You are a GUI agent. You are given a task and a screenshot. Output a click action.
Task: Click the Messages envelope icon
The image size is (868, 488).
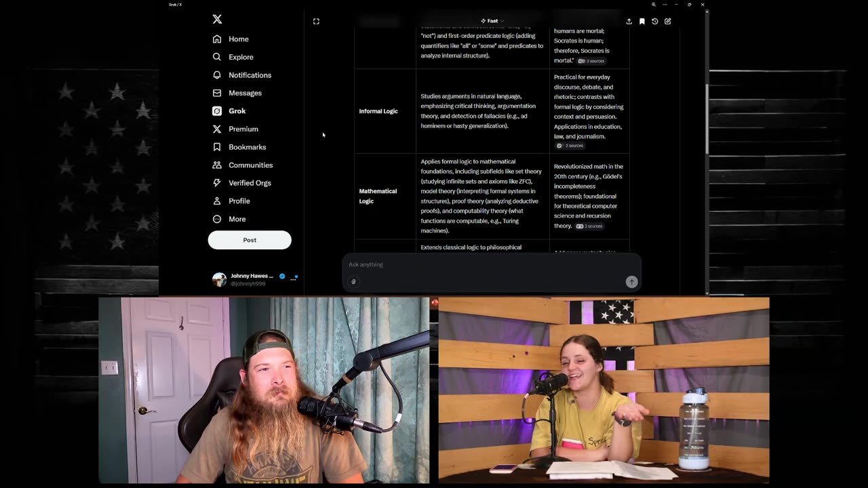click(217, 93)
